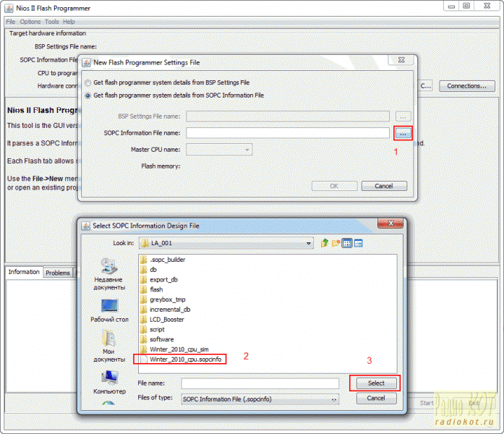Open the Look in LA_001 dropdown
Image resolution: width=504 pixels, height=434 pixels.
pyautogui.click(x=226, y=243)
